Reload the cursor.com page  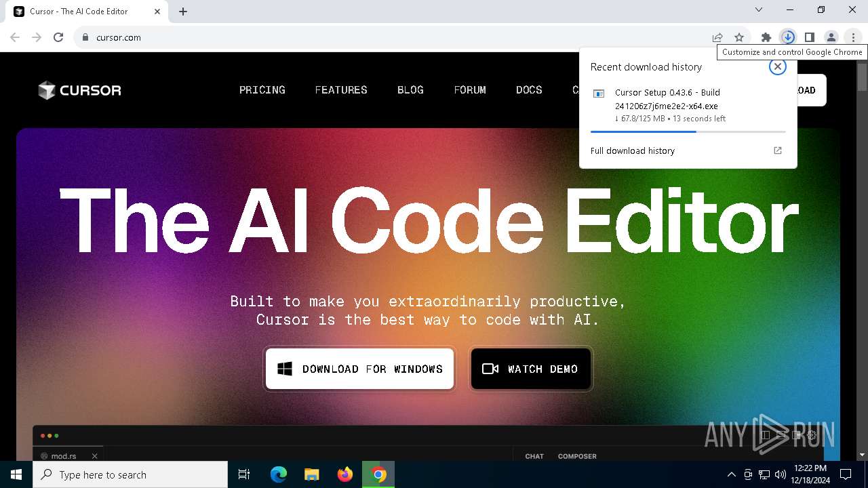coord(58,37)
